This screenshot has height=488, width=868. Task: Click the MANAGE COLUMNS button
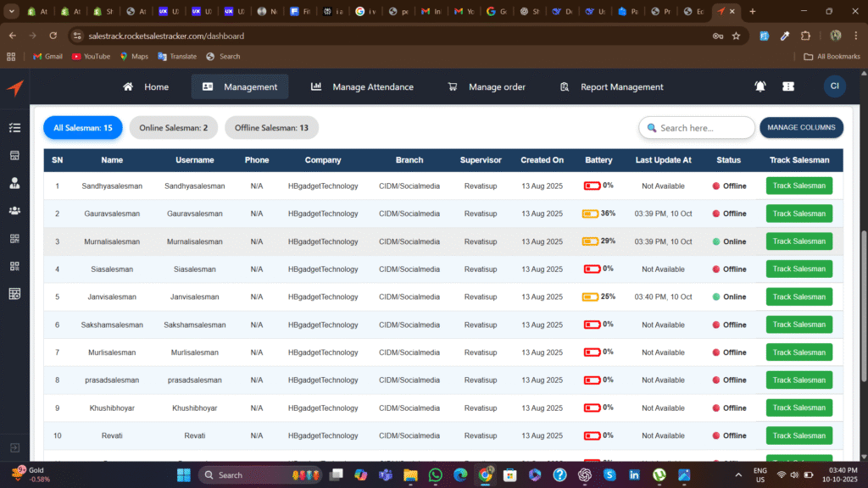tap(801, 128)
